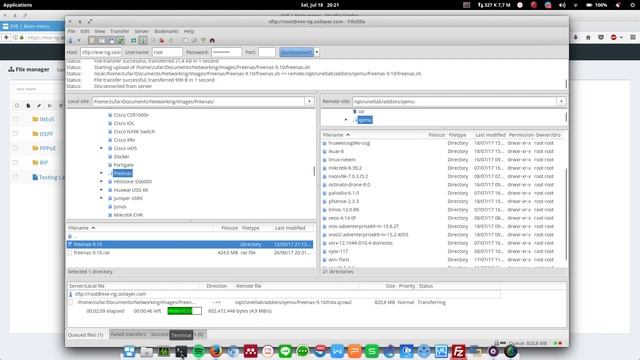Screen dimensions: 640x360
Task: Tick checkbox beside PPPoE folder in Firefox
Action: 16,148
